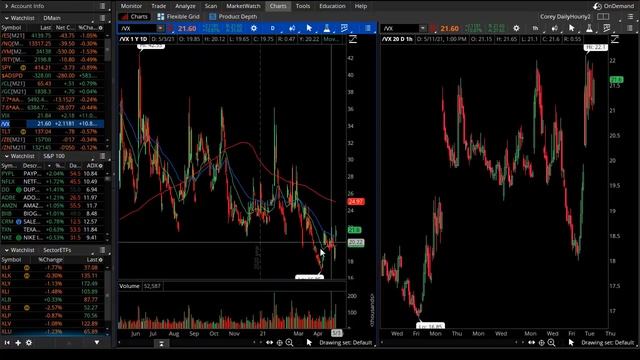Click the /VX symbol field in right chart

400,28
